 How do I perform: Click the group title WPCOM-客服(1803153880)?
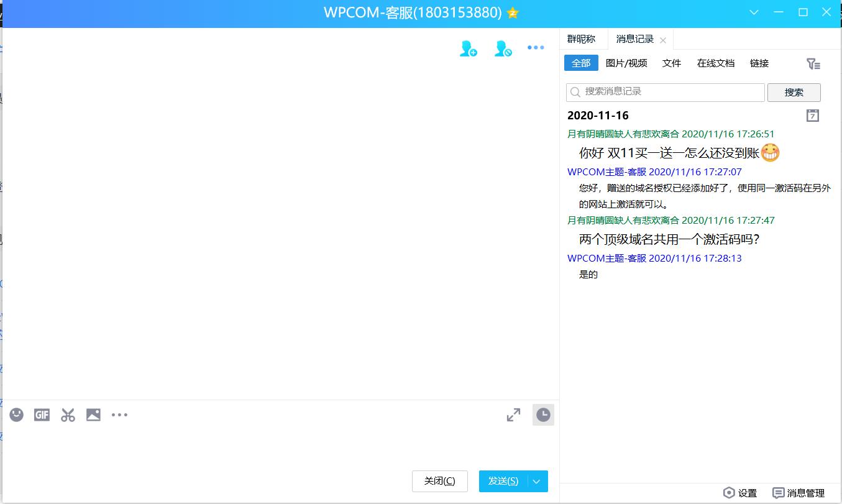coord(413,12)
